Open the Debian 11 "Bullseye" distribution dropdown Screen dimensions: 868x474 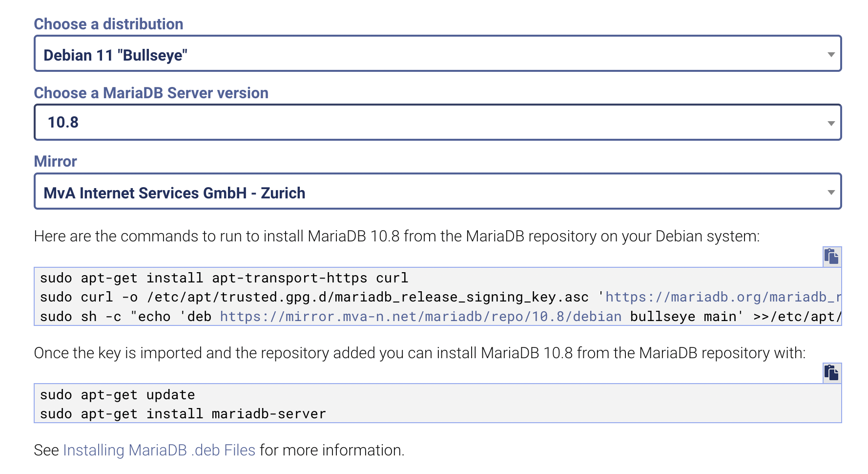[x=438, y=53]
